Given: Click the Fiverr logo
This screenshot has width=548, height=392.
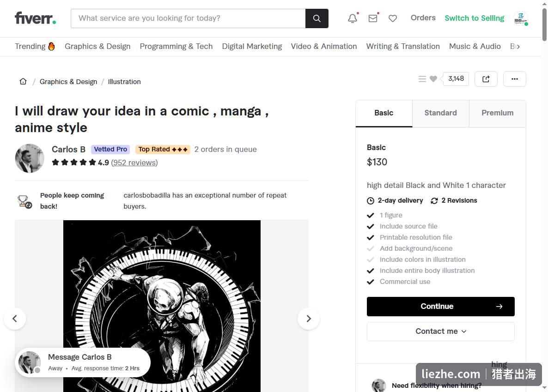Looking at the screenshot, I should (35, 18).
